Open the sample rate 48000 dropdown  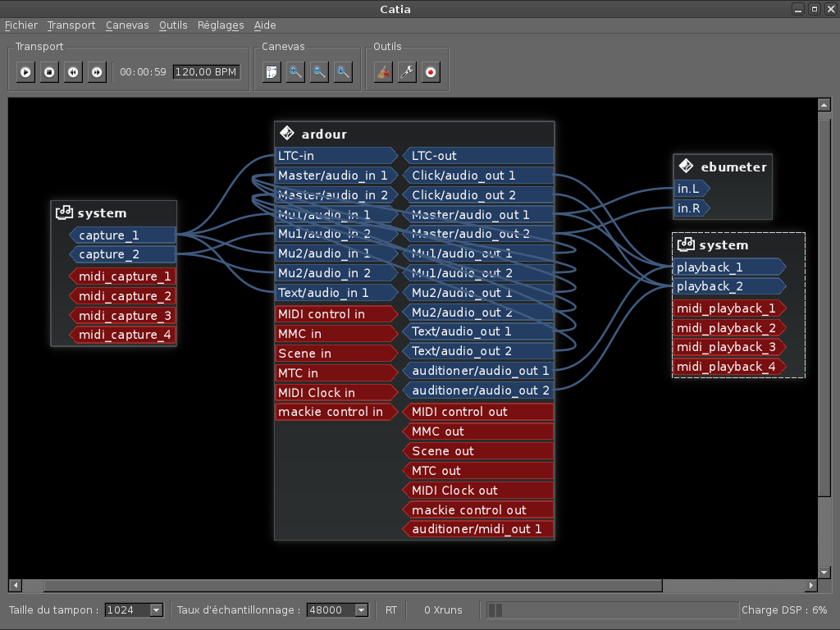pos(337,609)
